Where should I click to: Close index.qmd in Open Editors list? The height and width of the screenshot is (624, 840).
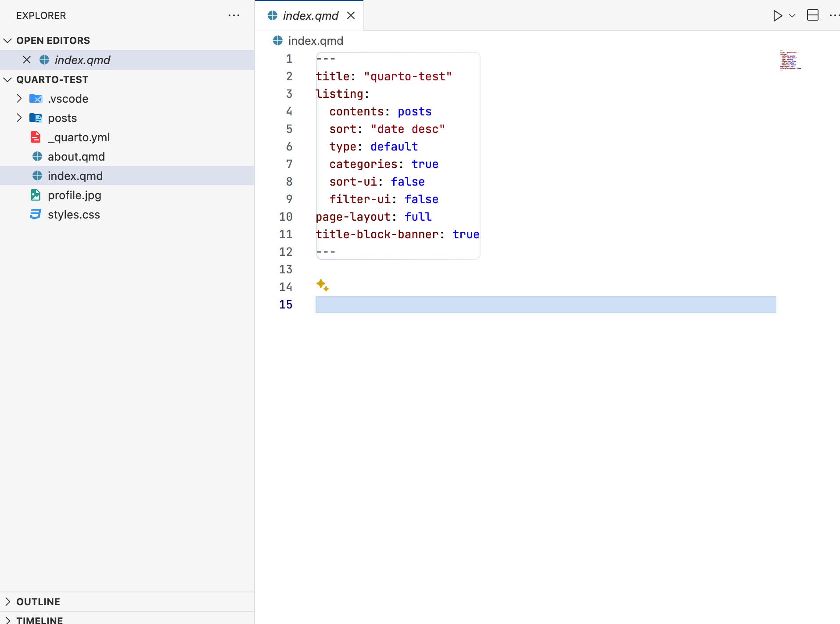click(27, 60)
